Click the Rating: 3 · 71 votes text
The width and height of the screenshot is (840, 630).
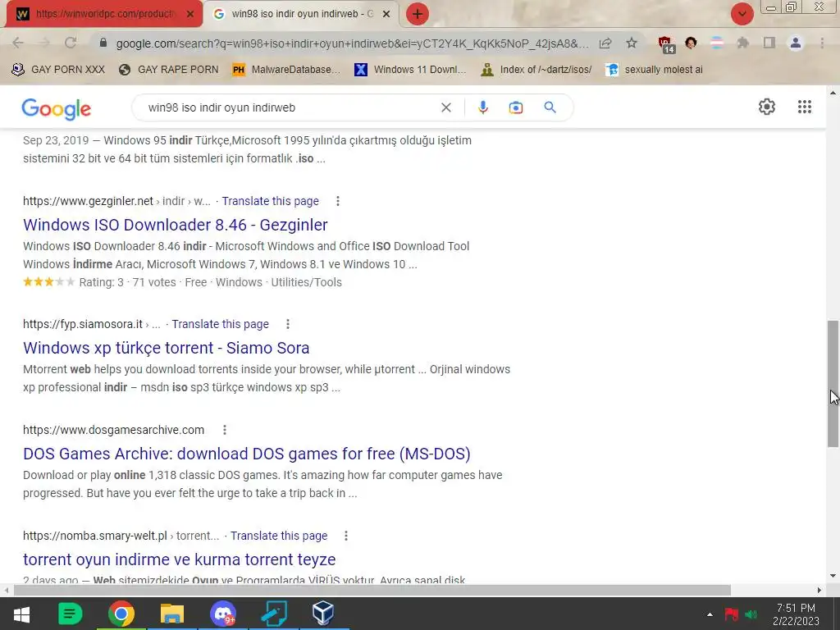pyautogui.click(x=127, y=282)
